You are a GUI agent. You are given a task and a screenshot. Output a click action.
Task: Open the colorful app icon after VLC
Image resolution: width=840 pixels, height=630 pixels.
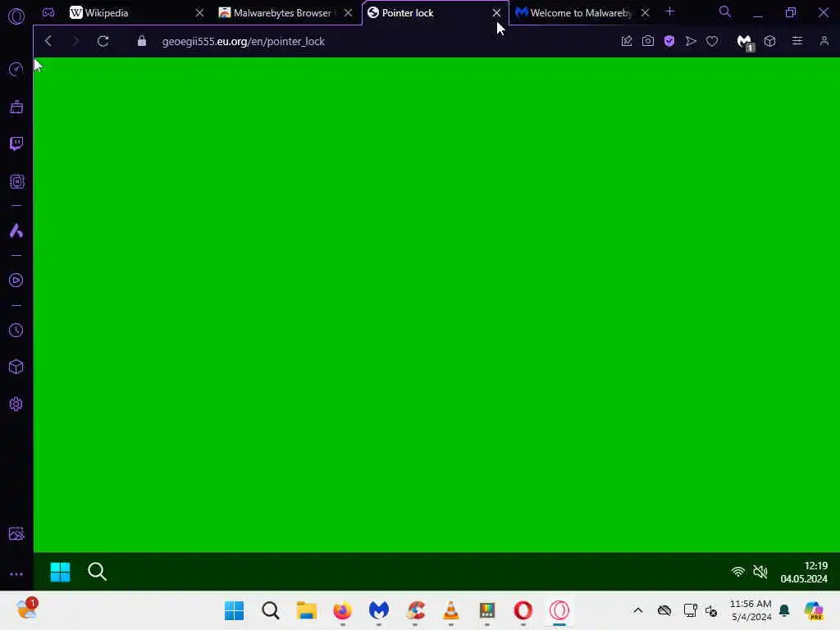pyautogui.click(x=487, y=610)
